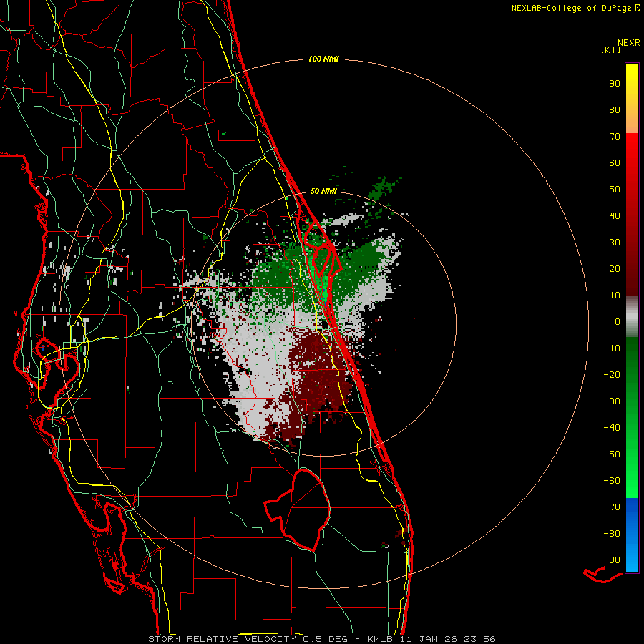Click the 60 scale label
Image resolution: width=644 pixels, height=644 pixels.
click(615, 163)
